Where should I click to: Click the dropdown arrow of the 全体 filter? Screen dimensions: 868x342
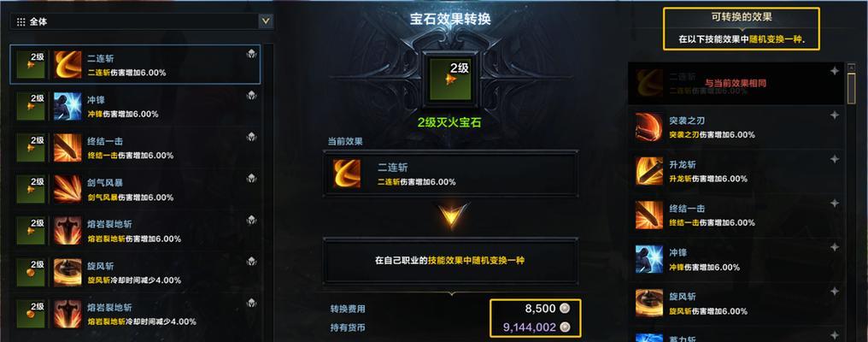267,21
